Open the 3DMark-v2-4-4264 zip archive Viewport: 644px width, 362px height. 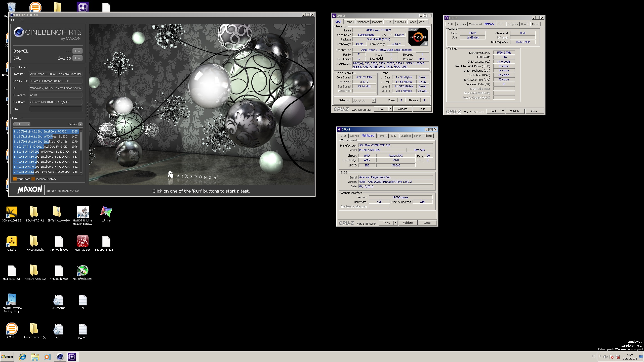(x=59, y=214)
